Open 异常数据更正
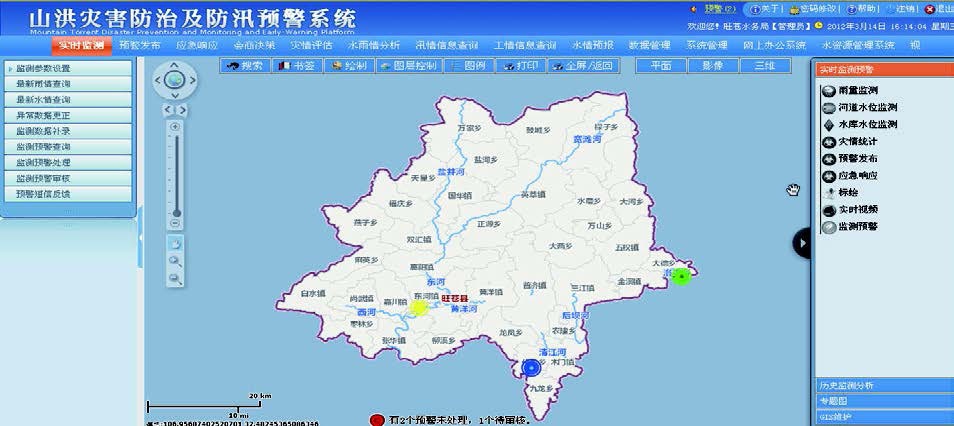This screenshot has height=426, width=954. (68, 115)
